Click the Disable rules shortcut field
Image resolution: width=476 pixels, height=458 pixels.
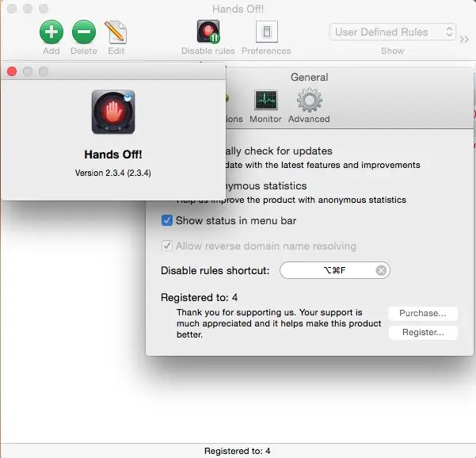click(x=335, y=270)
